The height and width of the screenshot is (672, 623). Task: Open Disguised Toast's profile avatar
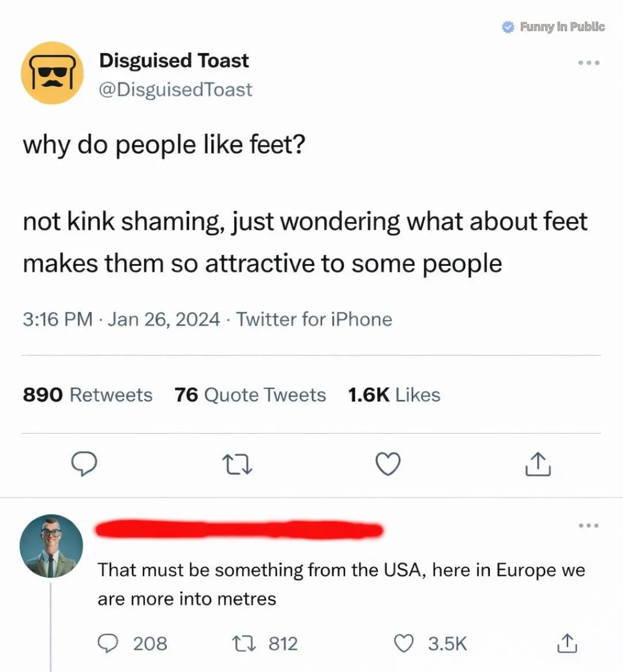52,73
